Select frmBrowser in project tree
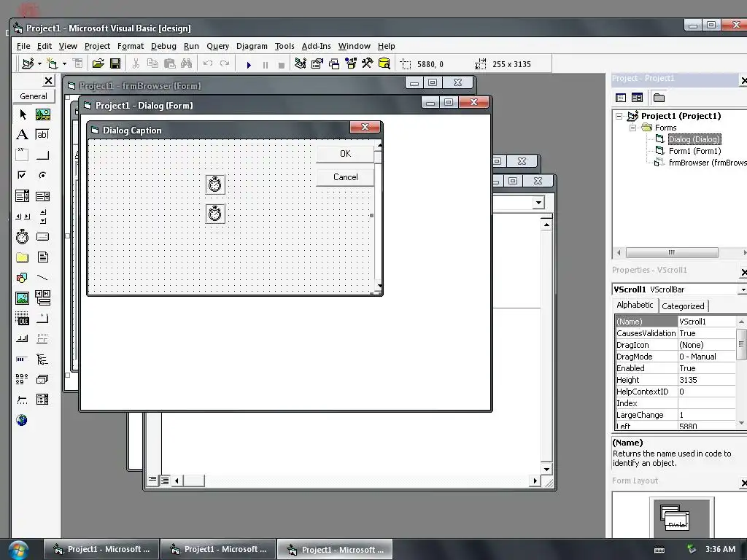The height and width of the screenshot is (560, 747). tap(708, 163)
